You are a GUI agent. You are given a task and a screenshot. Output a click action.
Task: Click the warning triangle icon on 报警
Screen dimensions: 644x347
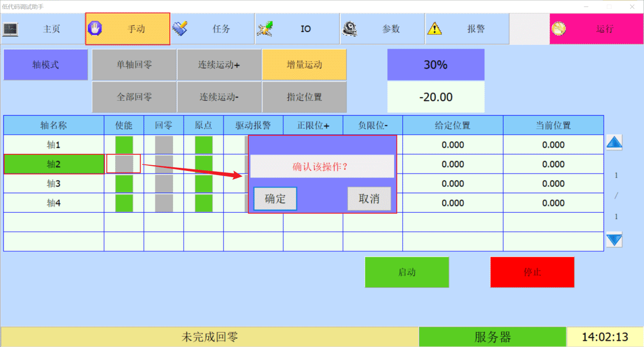click(434, 29)
